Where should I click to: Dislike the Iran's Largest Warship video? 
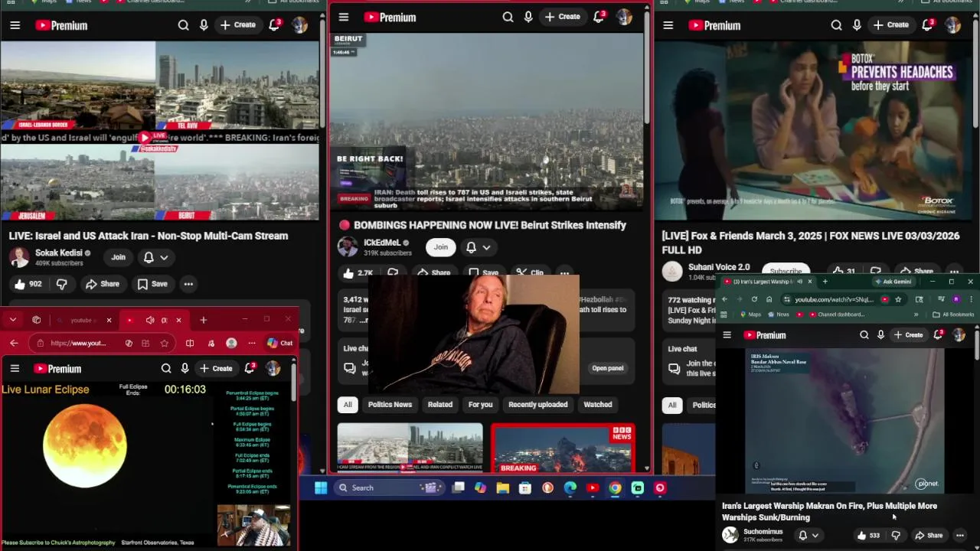[x=896, y=536]
